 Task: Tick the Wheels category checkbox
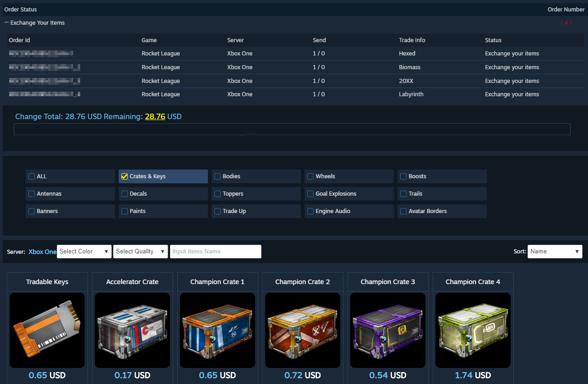(310, 176)
